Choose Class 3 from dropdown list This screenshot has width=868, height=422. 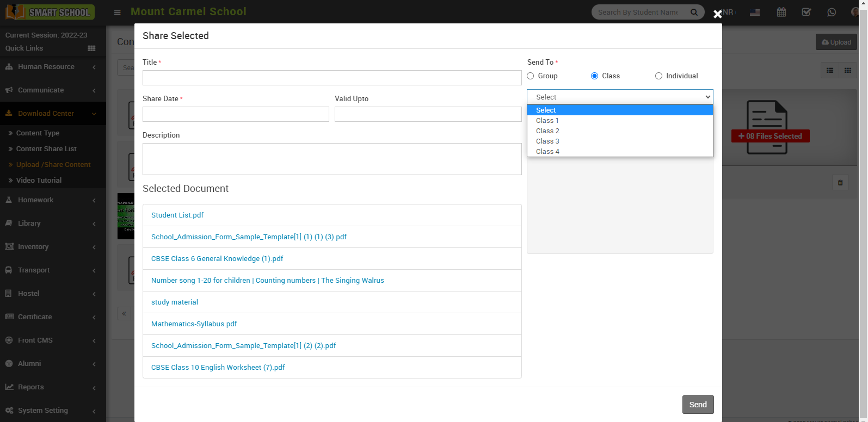coord(547,141)
